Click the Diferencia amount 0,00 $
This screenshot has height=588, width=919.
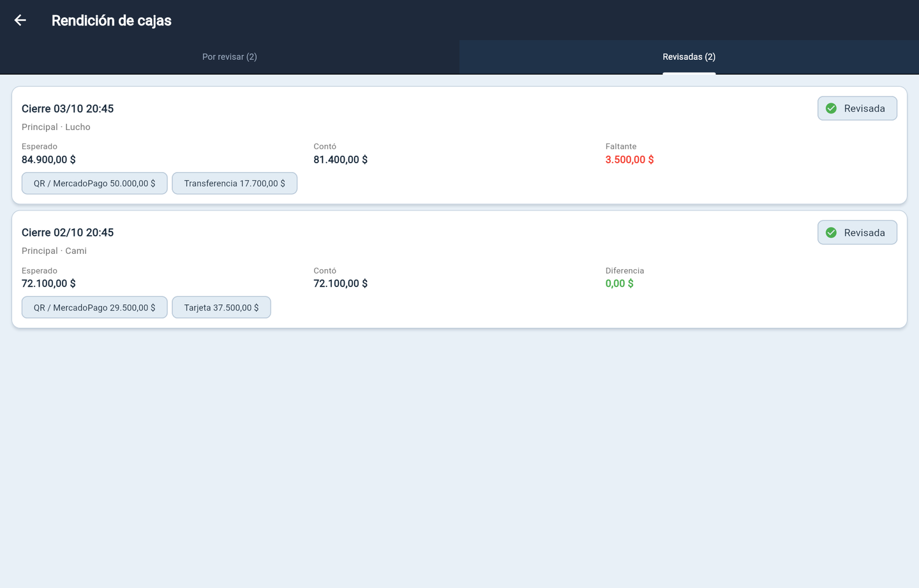619,284
